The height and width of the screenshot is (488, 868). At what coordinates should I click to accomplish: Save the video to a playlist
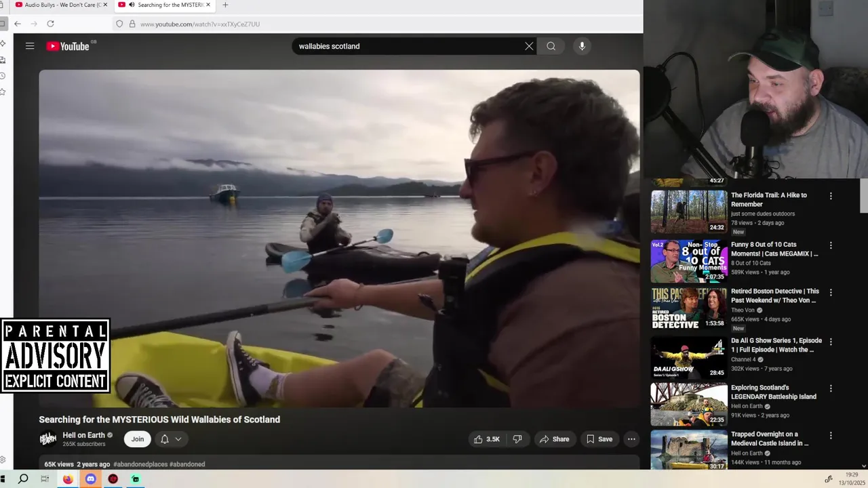click(x=599, y=439)
